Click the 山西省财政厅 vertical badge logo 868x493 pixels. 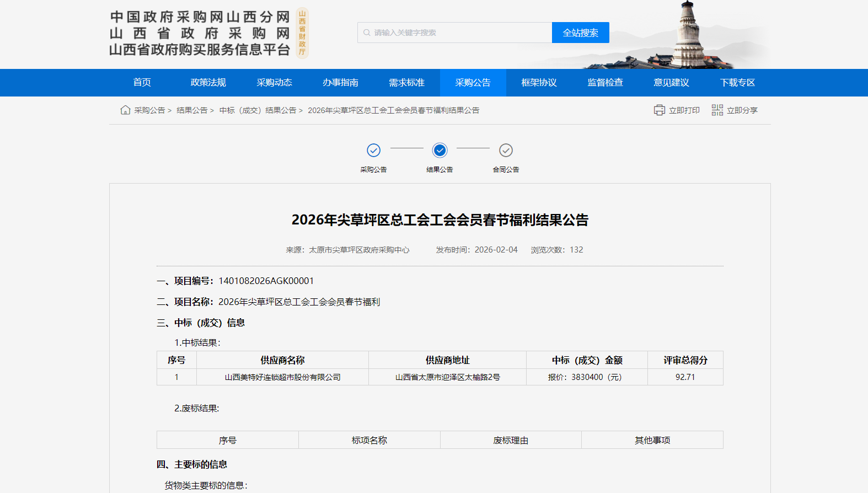point(302,33)
